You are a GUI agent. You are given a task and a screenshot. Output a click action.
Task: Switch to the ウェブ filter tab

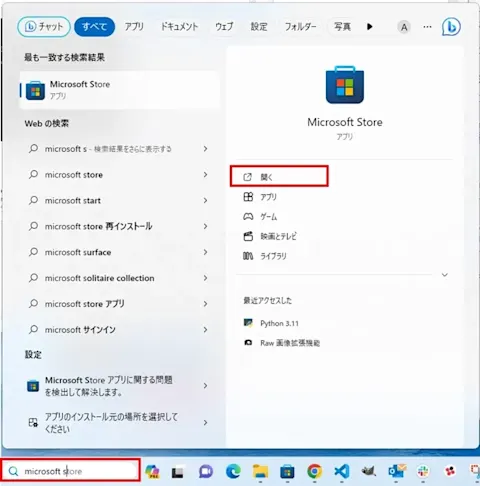pos(224,27)
